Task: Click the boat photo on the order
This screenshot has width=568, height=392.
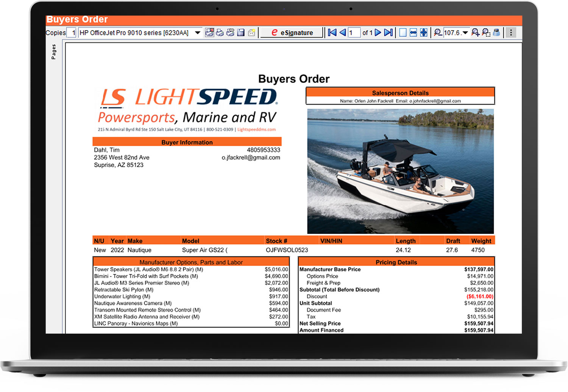Action: tap(400, 171)
